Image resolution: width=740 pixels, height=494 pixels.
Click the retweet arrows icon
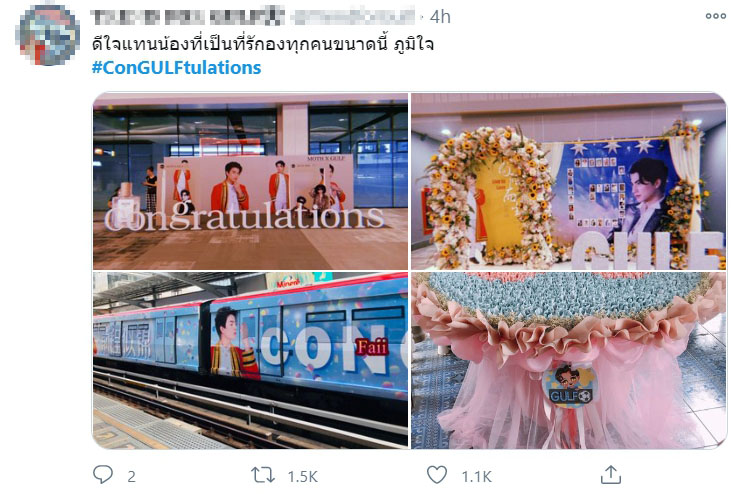coord(263,475)
